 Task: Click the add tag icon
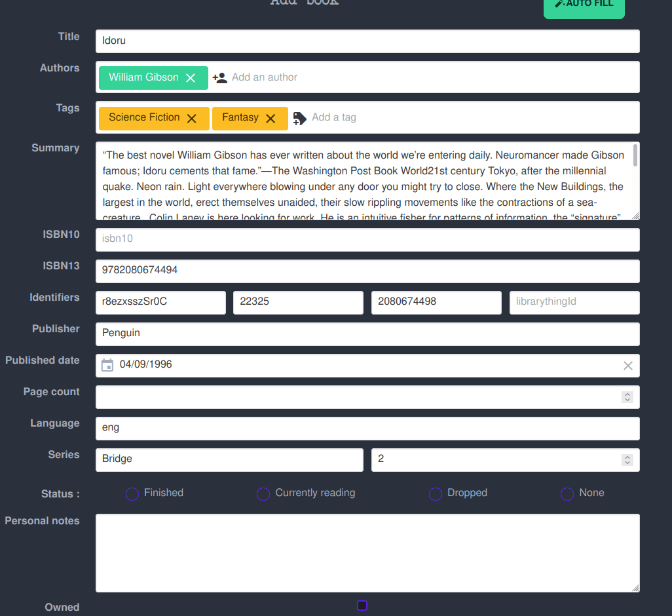click(299, 118)
